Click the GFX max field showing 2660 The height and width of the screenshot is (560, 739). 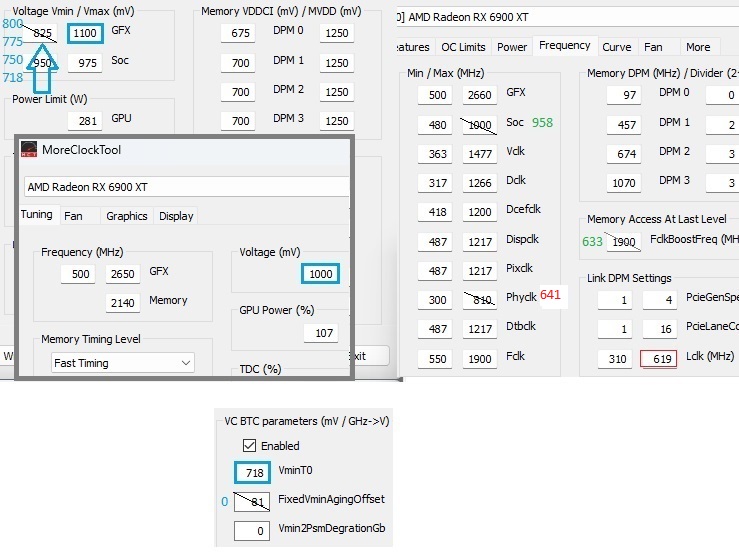click(479, 95)
